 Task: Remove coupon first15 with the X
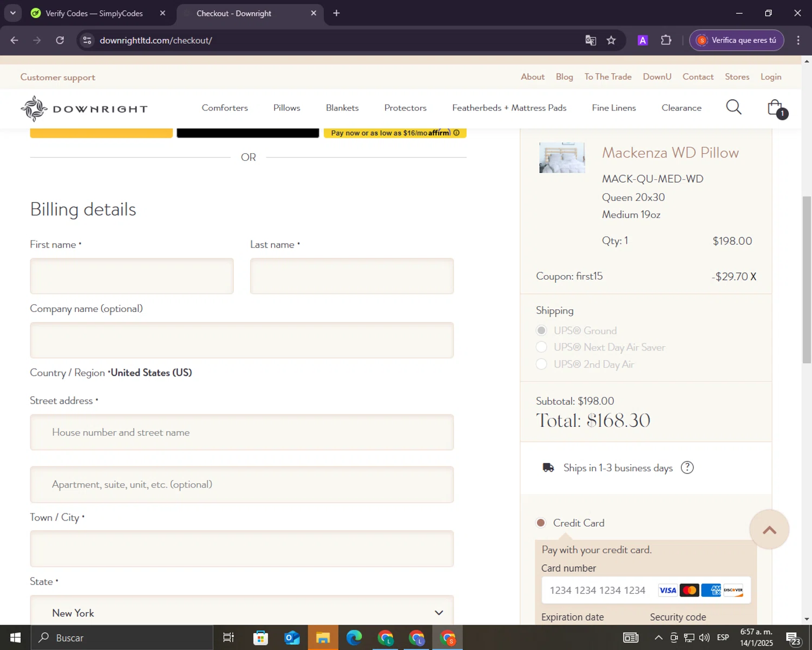coord(753,277)
